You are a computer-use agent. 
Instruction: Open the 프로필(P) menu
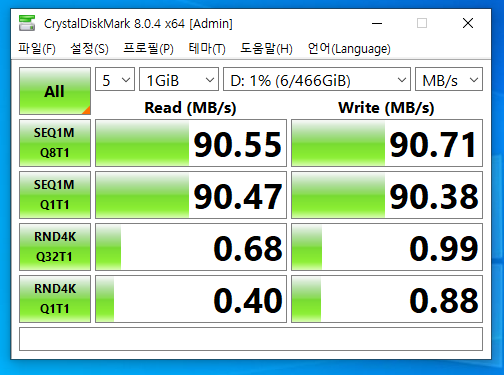(148, 49)
